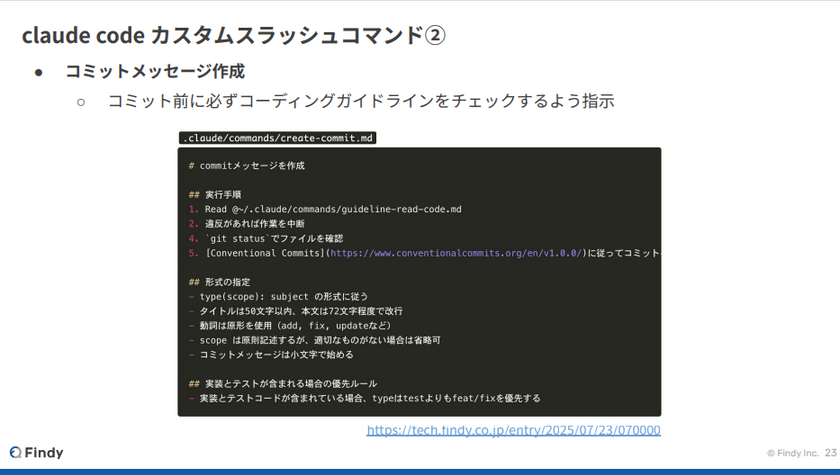The height and width of the screenshot is (475, 840).
Task: Click the © Findy Inc. copyright text
Action: [792, 453]
